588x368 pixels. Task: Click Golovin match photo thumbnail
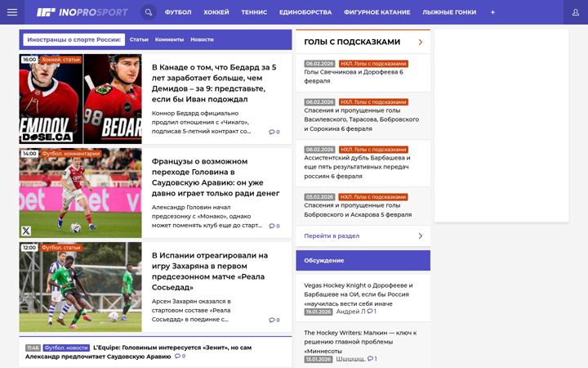[x=81, y=193]
